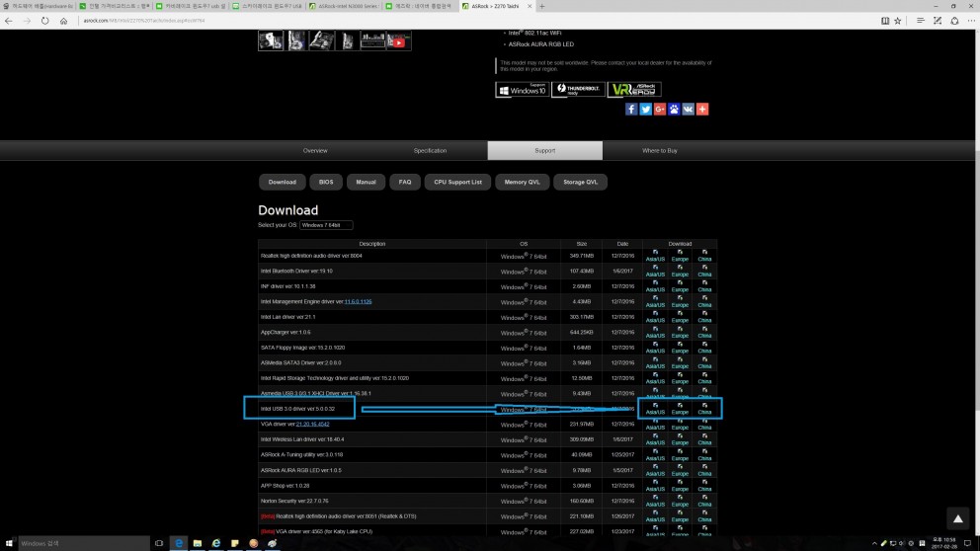Open the Where to Buy tab
This screenshot has width=980, height=551.
point(659,150)
